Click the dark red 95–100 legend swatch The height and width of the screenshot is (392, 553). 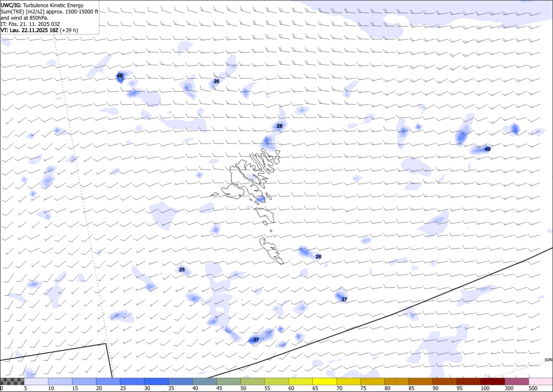pos(468,381)
